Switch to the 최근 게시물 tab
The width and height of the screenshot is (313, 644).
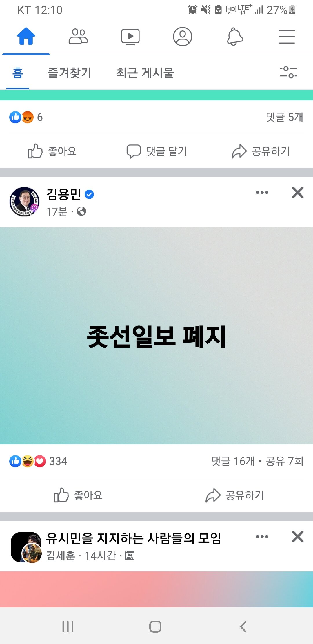[x=145, y=73]
